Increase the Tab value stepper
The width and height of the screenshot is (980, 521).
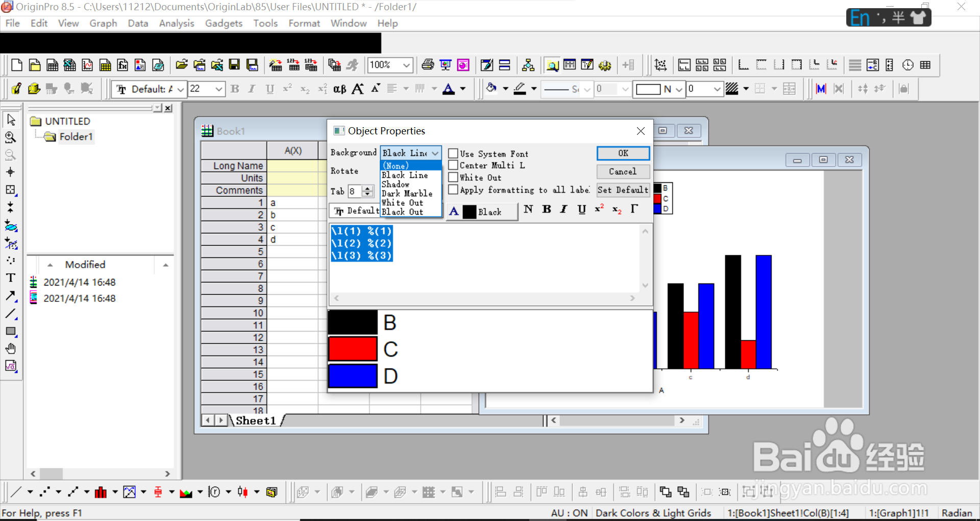tap(368, 188)
